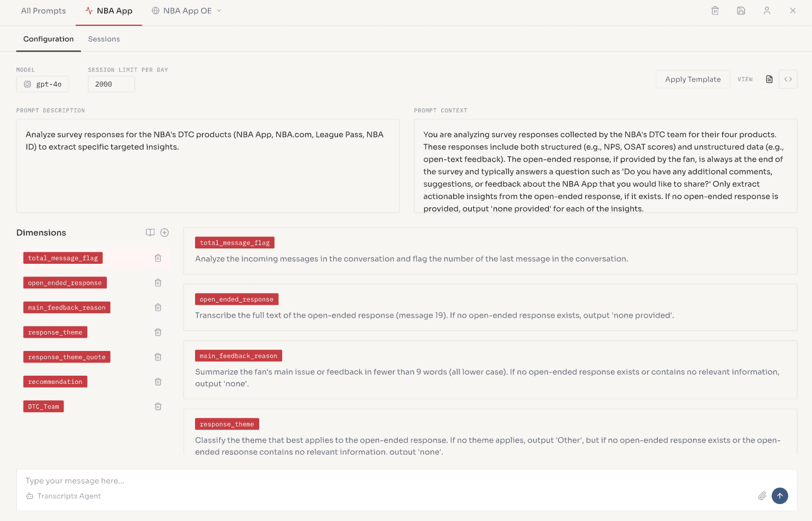Image resolution: width=812 pixels, height=521 pixels.
Task: Open the All Prompts tab
Action: point(43,10)
